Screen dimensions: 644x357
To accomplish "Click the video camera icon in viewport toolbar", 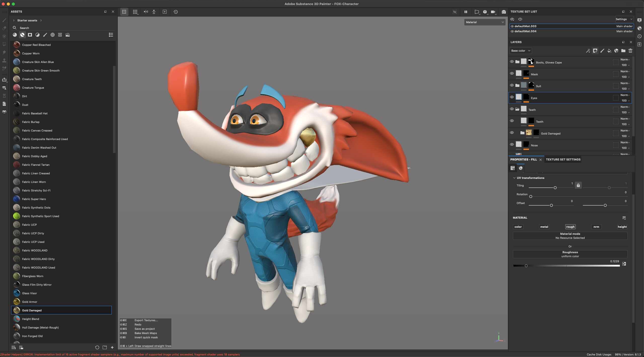I will point(493,12).
